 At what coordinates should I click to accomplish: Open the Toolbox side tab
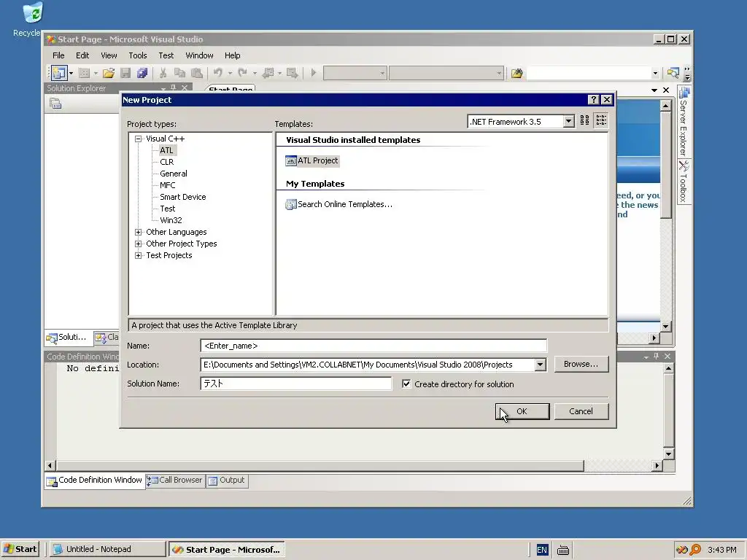coord(684,182)
